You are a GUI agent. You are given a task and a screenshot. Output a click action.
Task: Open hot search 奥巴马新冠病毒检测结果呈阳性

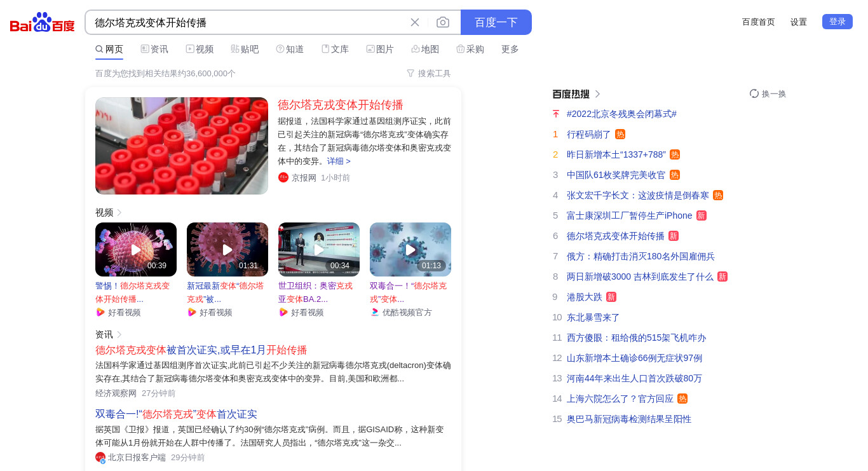click(x=629, y=419)
